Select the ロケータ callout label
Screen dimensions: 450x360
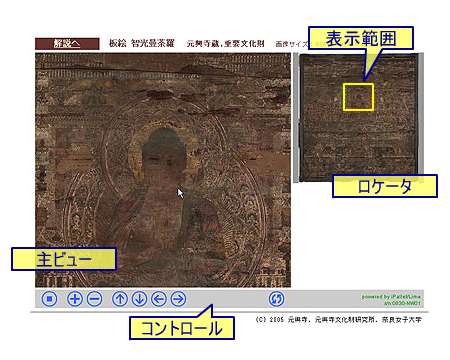coord(385,186)
